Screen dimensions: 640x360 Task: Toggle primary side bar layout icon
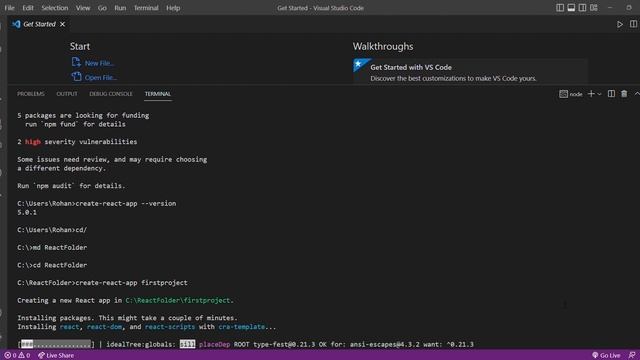point(560,8)
